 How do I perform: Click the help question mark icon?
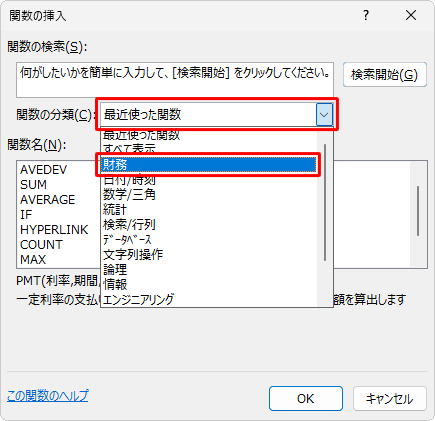(366, 15)
